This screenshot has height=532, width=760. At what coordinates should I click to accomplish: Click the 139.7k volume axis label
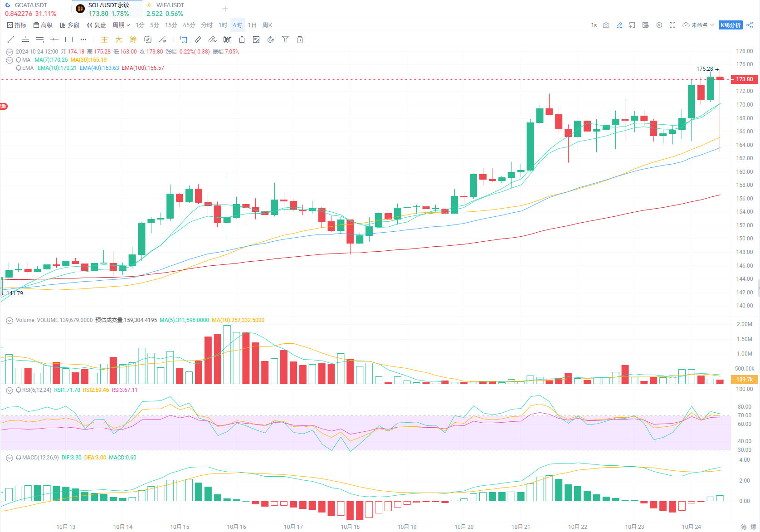744,380
